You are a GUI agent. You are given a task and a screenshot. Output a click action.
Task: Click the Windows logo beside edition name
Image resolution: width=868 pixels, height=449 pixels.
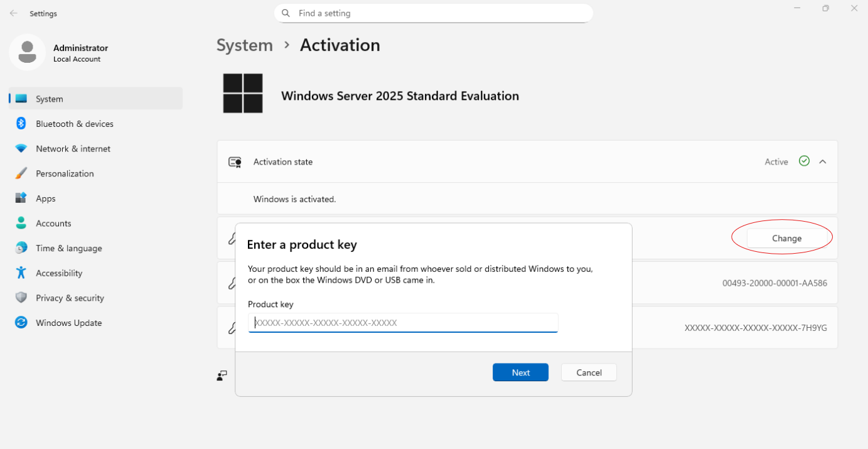pyautogui.click(x=243, y=94)
